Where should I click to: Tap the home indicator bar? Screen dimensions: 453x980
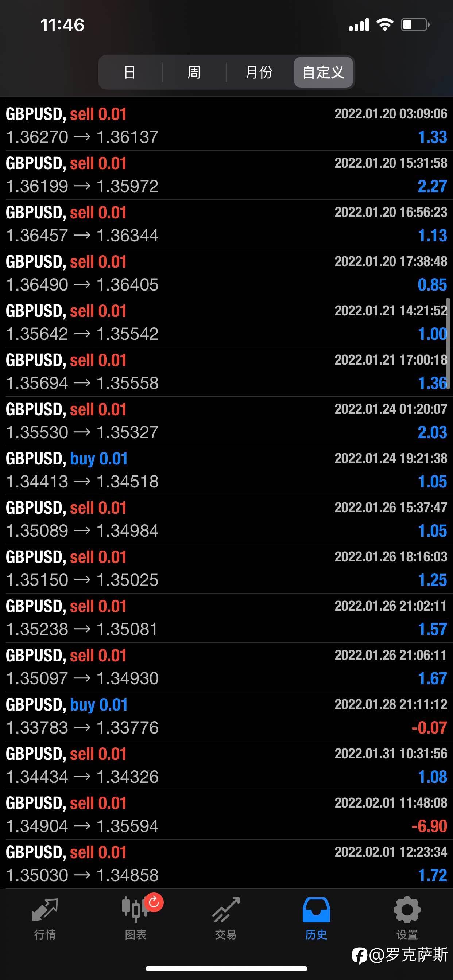coord(226,968)
